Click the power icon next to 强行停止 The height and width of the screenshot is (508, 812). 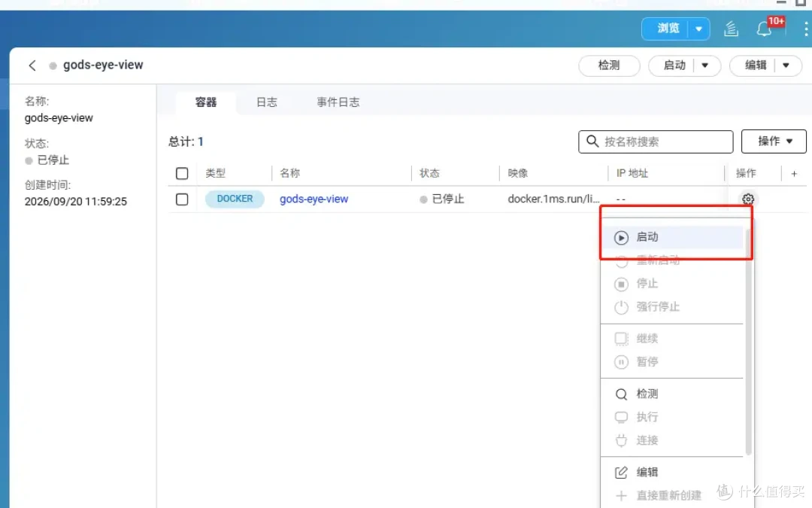[x=622, y=307]
